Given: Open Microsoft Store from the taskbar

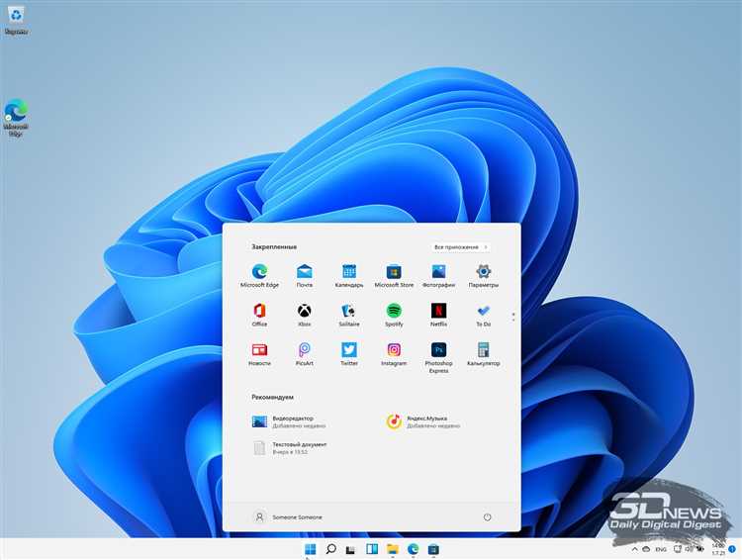Looking at the screenshot, I should 433,549.
